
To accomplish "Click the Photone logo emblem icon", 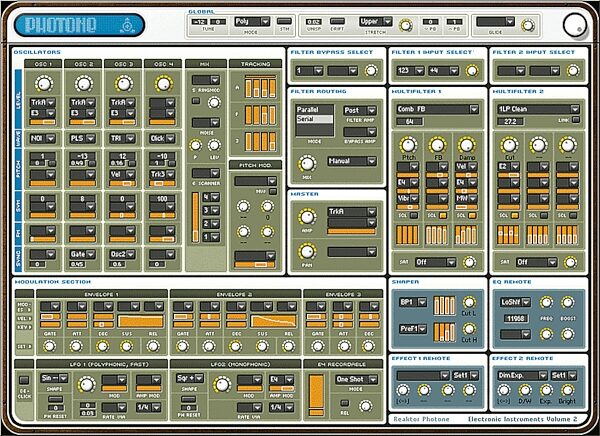I will point(126,26).
